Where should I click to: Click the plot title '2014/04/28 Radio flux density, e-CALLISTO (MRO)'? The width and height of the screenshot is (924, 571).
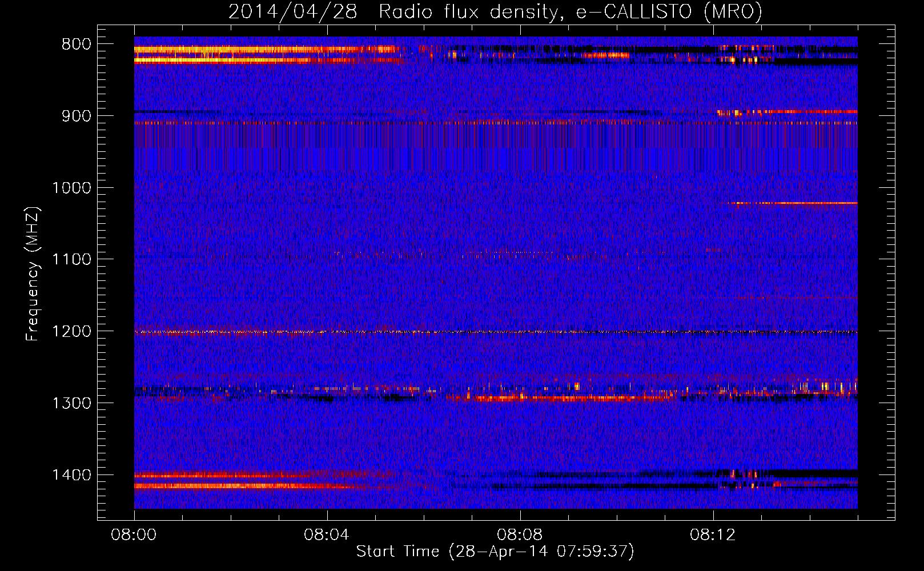click(x=495, y=11)
